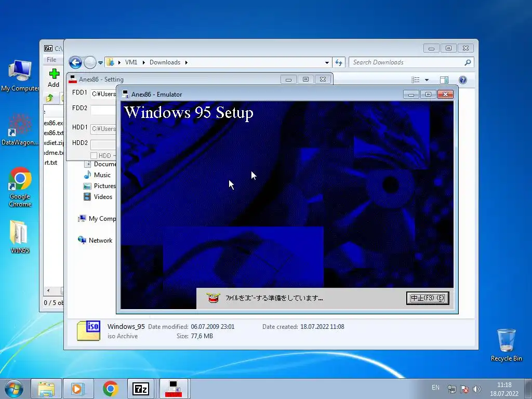Select Music in Explorer navigation pane
The width and height of the screenshot is (532, 399).
click(x=97, y=175)
